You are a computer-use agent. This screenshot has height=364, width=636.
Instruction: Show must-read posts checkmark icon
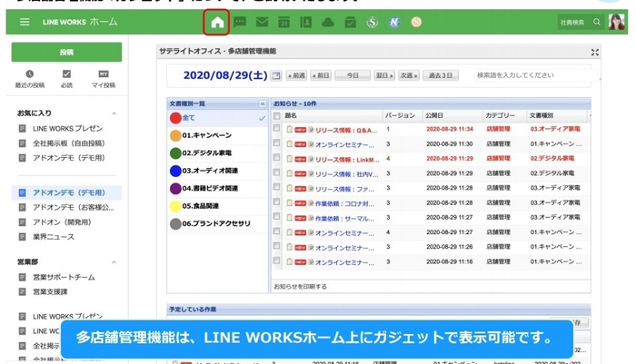pos(66,74)
